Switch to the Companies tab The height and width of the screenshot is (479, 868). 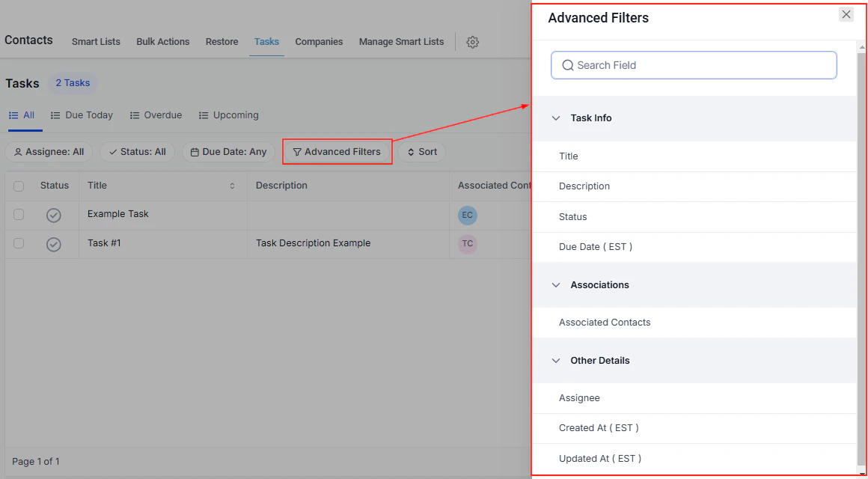pos(319,42)
